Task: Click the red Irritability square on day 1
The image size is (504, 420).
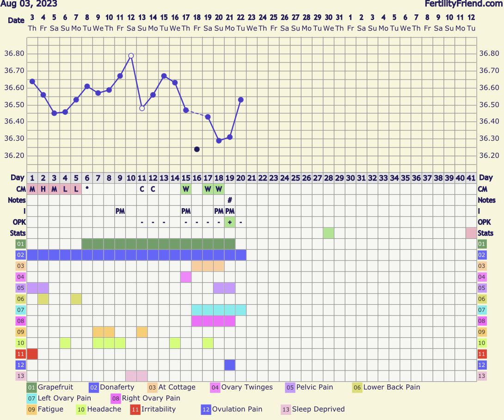Action: point(32,354)
